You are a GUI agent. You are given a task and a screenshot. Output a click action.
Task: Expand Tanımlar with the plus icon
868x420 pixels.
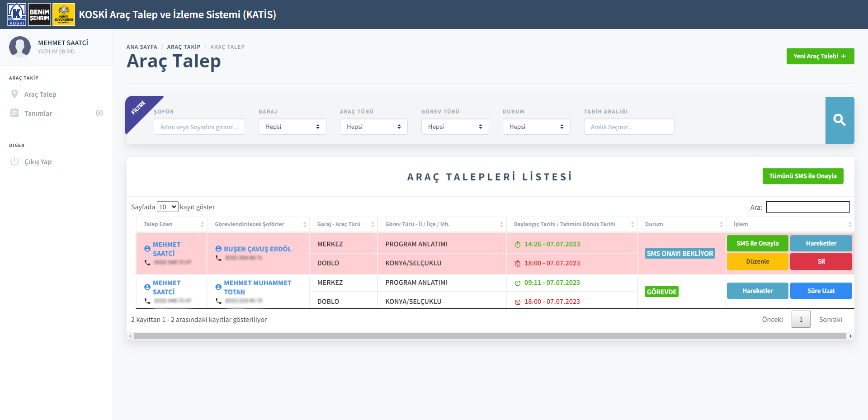click(x=99, y=113)
